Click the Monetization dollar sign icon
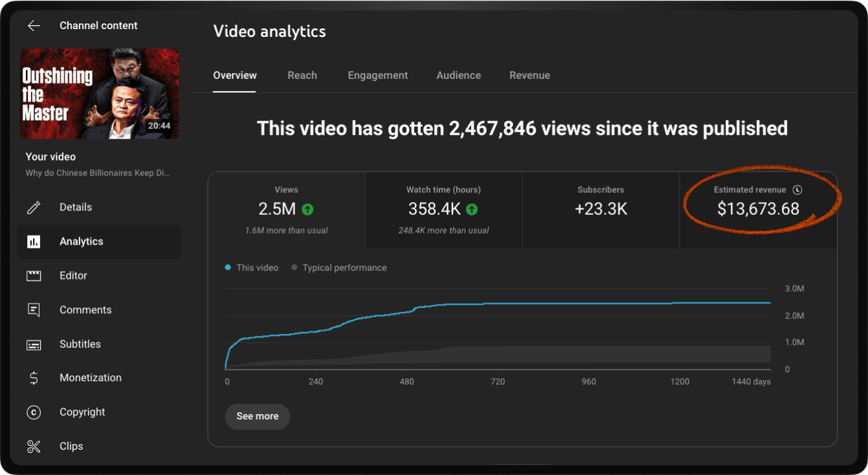Screen dimensions: 868x475 (x=34, y=378)
